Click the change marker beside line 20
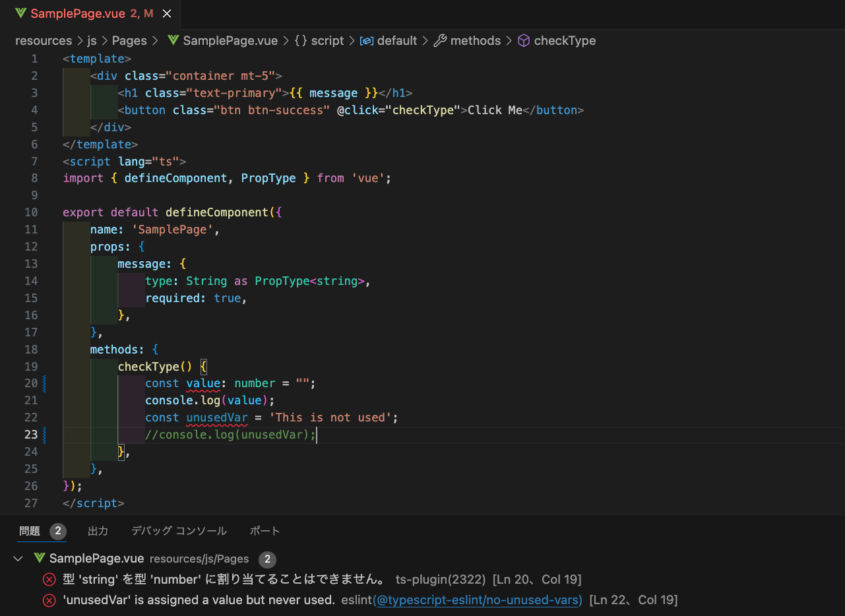 coord(44,383)
